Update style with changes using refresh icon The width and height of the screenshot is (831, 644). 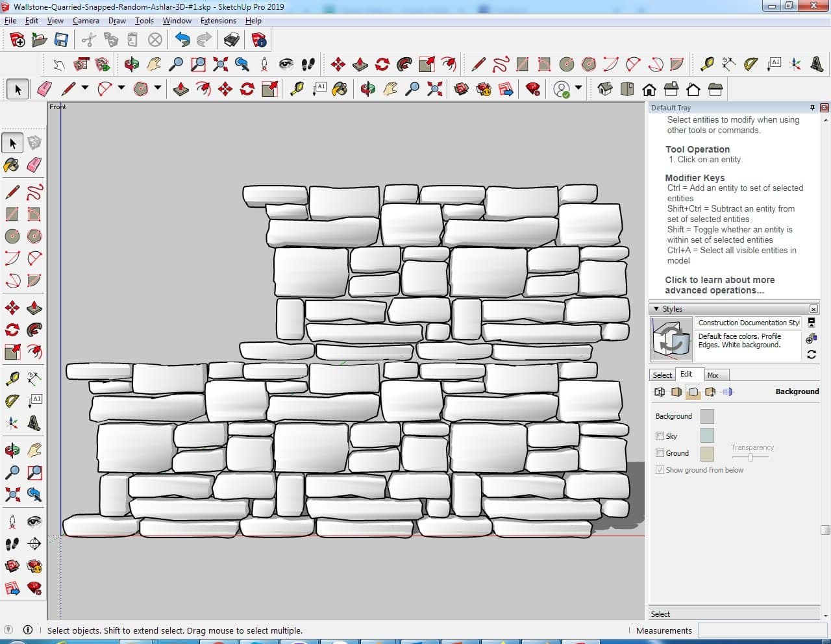click(x=812, y=354)
